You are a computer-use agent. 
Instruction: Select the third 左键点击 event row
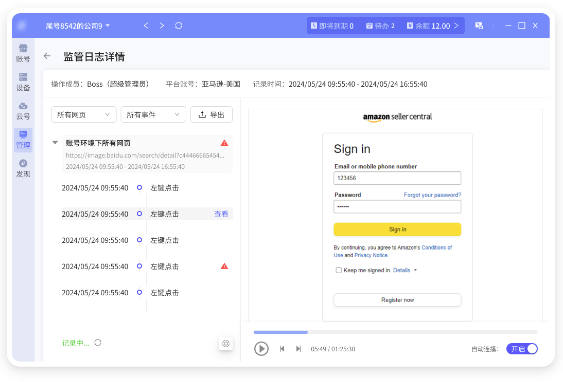pyautogui.click(x=147, y=240)
